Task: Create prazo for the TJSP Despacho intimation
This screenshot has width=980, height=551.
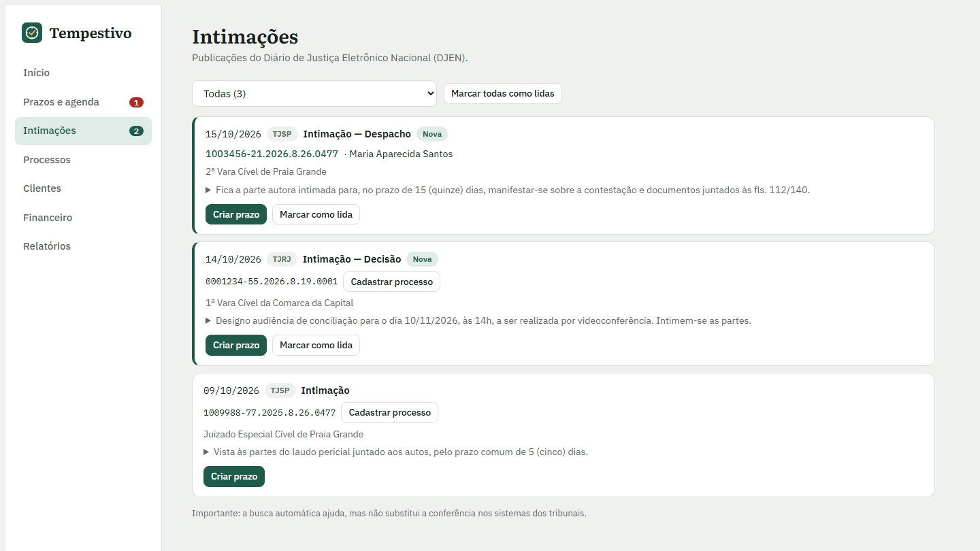Action: pos(236,214)
